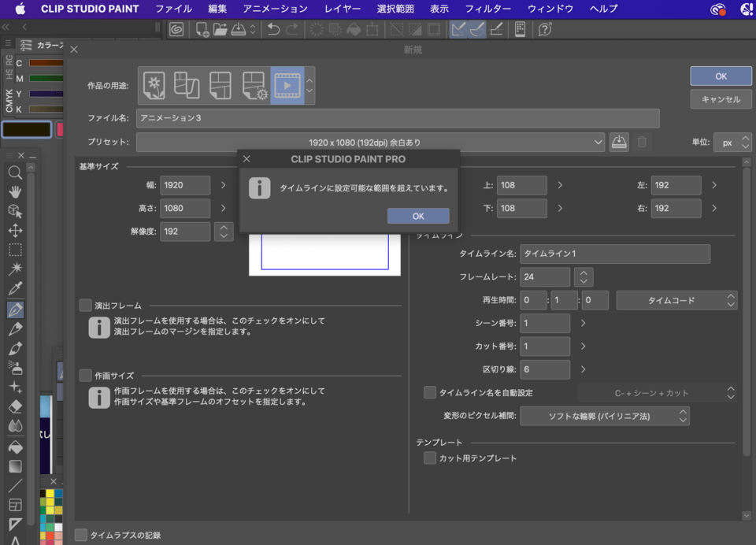Click OK in the warning dialog
This screenshot has width=756, height=545.
pyautogui.click(x=418, y=215)
